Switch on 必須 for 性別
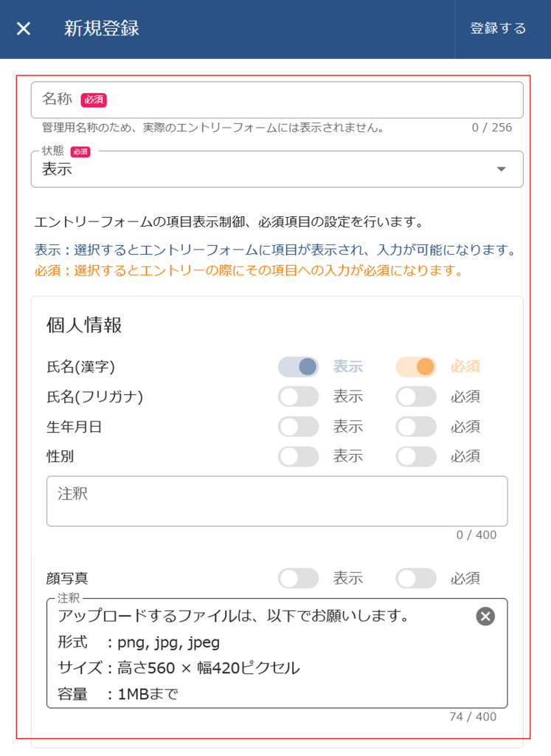551x756 pixels. (417, 456)
